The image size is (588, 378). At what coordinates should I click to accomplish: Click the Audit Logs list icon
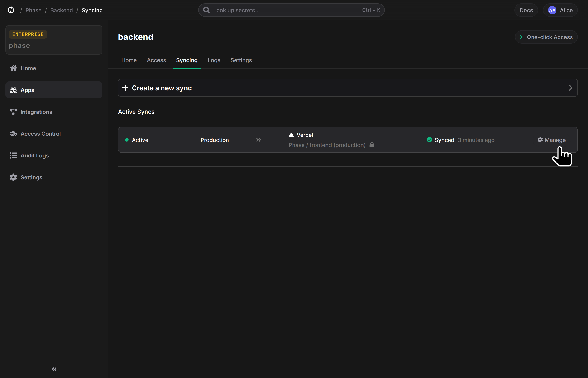13,155
